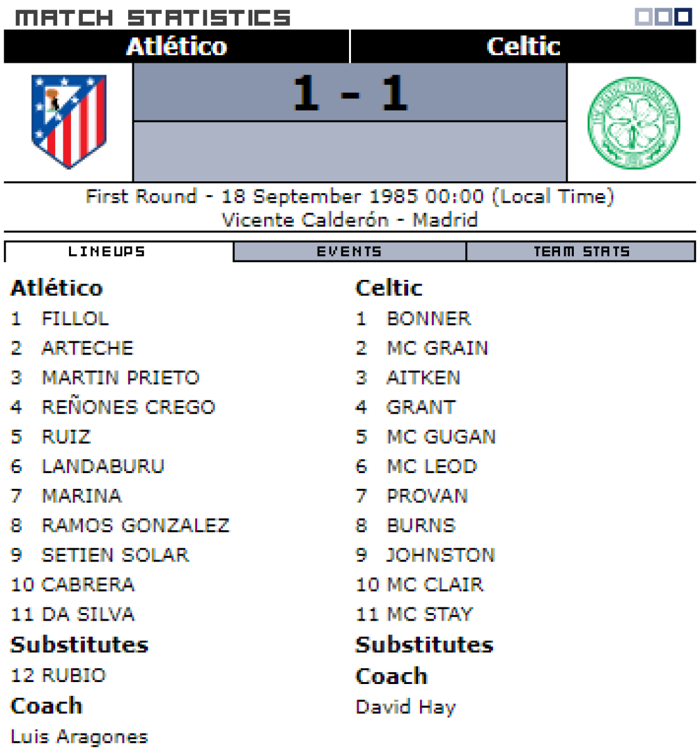Click the Atlético Madrid club crest
This screenshot has height=753, width=700.
point(69,122)
